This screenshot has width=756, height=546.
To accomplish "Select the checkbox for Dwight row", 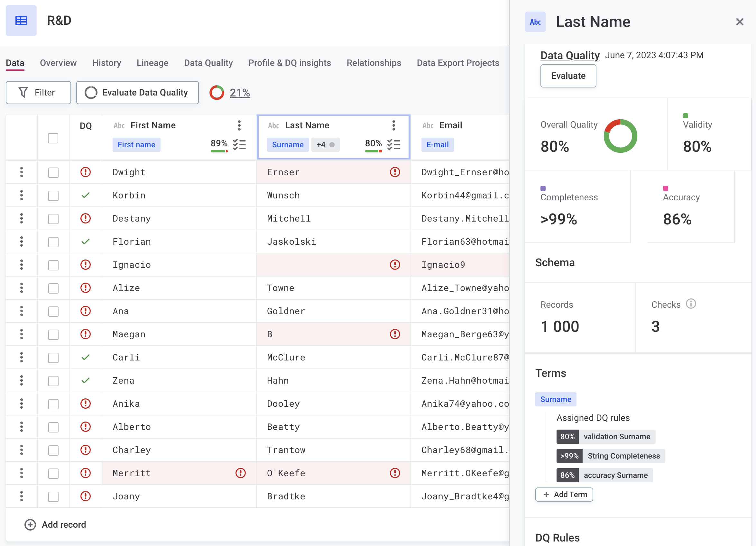I will 53,173.
